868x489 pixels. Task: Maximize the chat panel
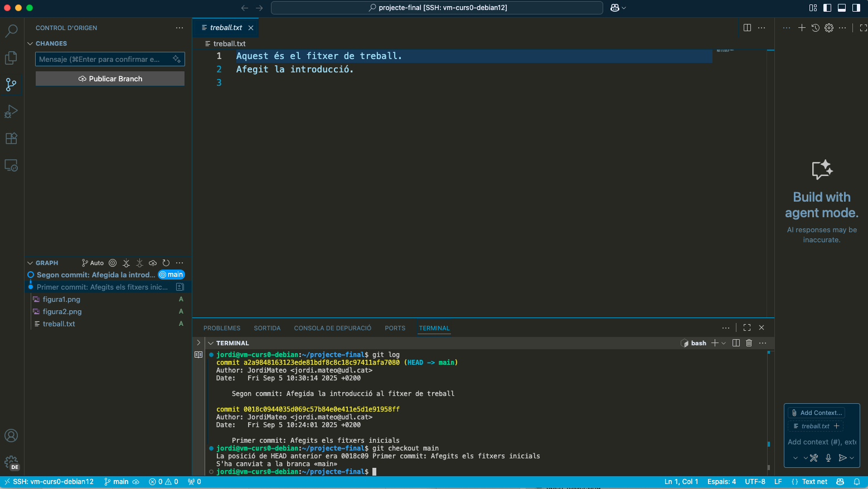(863, 28)
